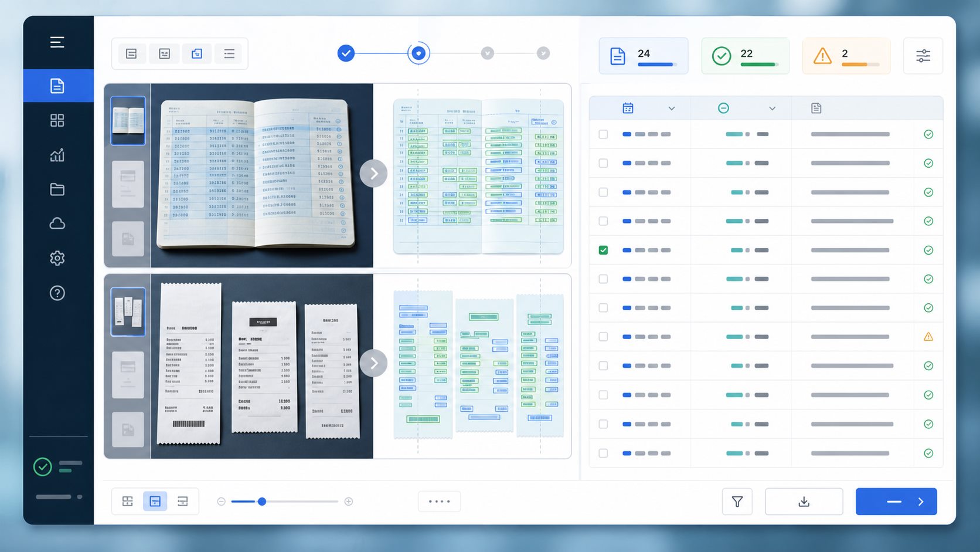The image size is (980, 552).
Task: Open the Documents page in the sidebar
Action: pos(58,86)
